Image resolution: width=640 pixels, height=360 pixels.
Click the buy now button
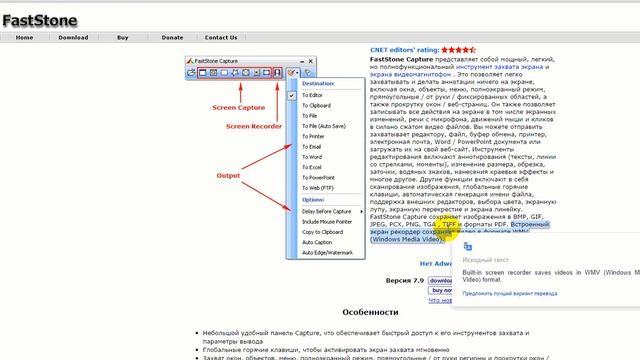tap(440, 290)
